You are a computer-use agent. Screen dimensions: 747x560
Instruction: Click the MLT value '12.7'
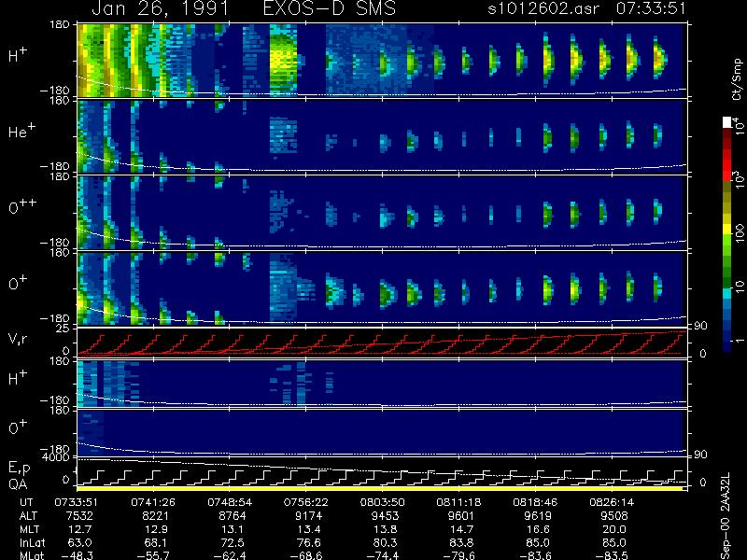79,529
